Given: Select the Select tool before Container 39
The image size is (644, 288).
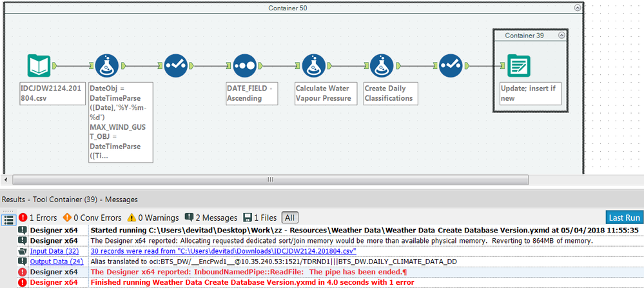Looking at the screenshot, I should point(451,65).
